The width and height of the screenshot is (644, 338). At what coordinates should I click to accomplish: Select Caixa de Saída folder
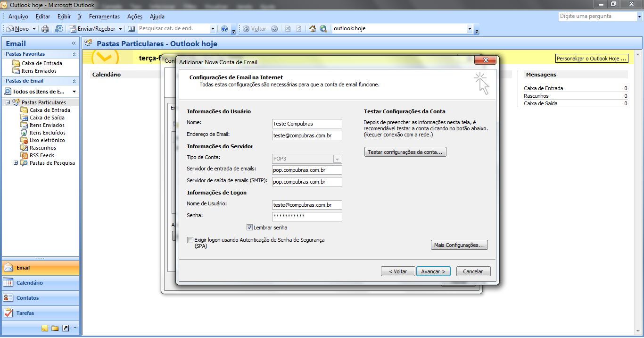pyautogui.click(x=42, y=118)
